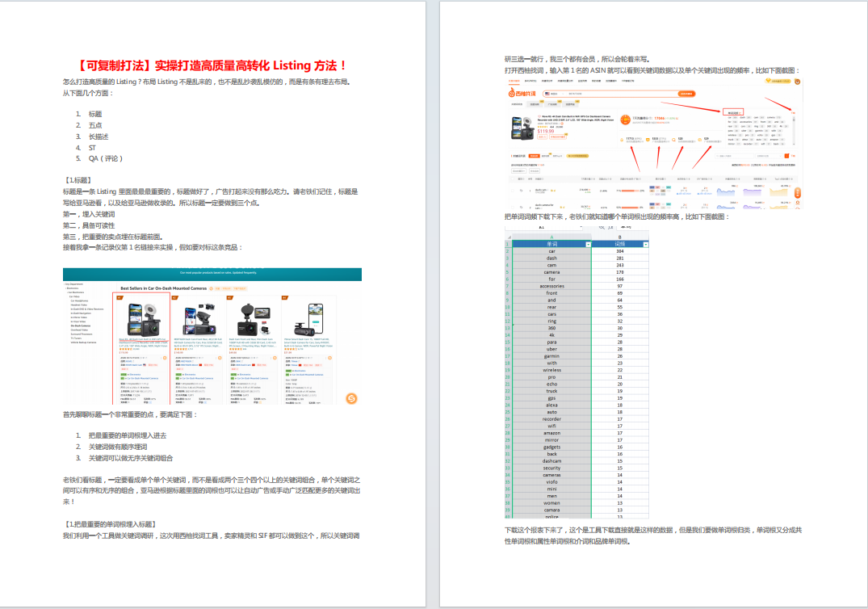Click the "women" cell in the word list
The image size is (868, 609).
(x=552, y=503)
